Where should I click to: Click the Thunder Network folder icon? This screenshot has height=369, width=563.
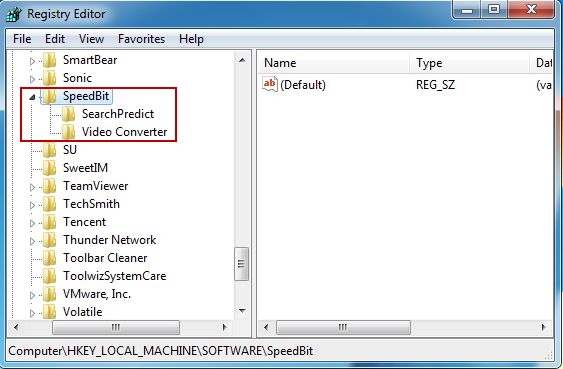[x=49, y=240]
